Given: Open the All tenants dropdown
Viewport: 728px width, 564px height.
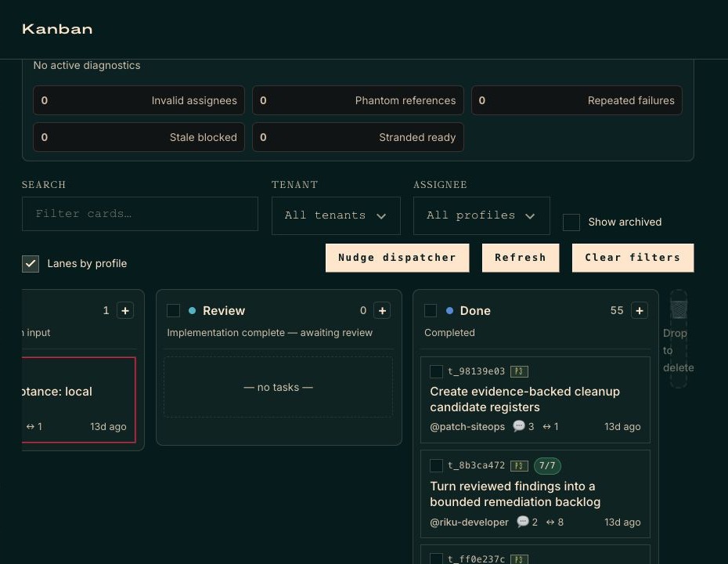Looking at the screenshot, I should click(x=336, y=215).
